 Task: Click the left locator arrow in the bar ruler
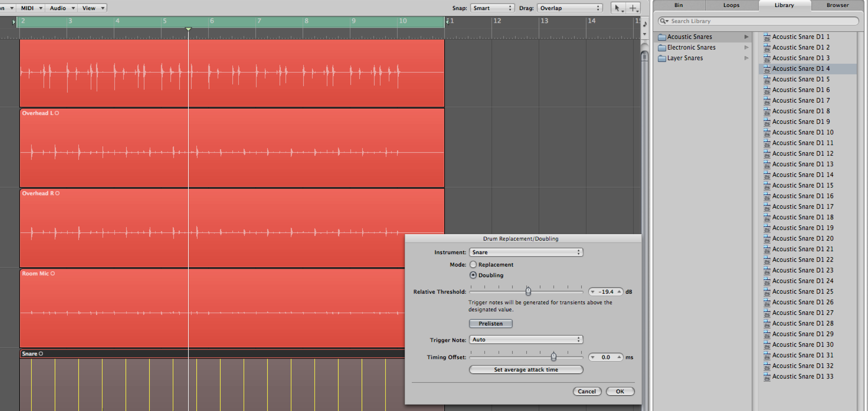tap(14, 22)
